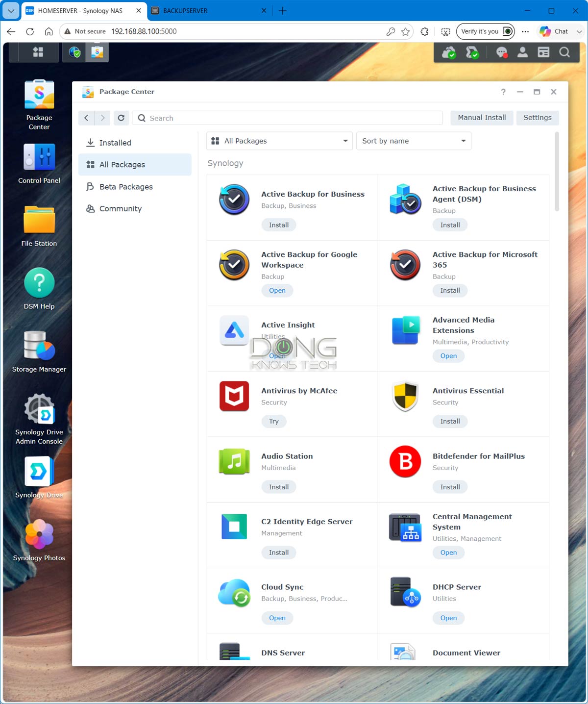The image size is (588, 704).
Task: Select Beta Packages in the sidebar
Action: (135, 187)
